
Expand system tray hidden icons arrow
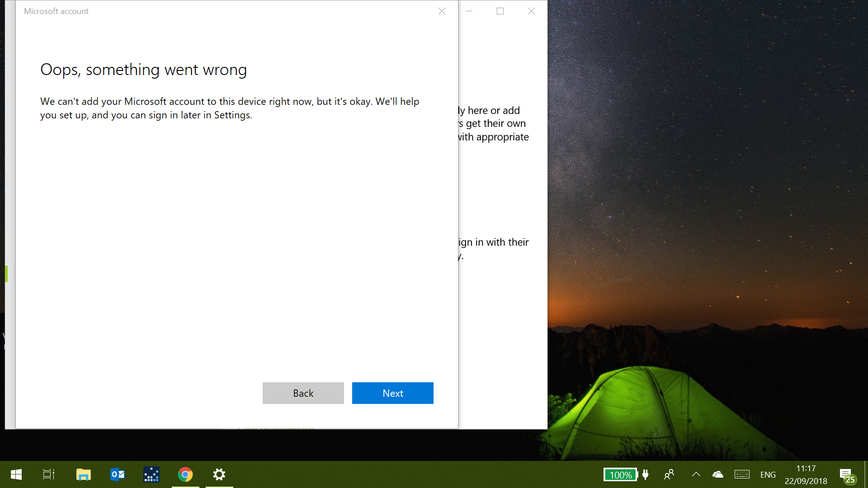tap(696, 474)
